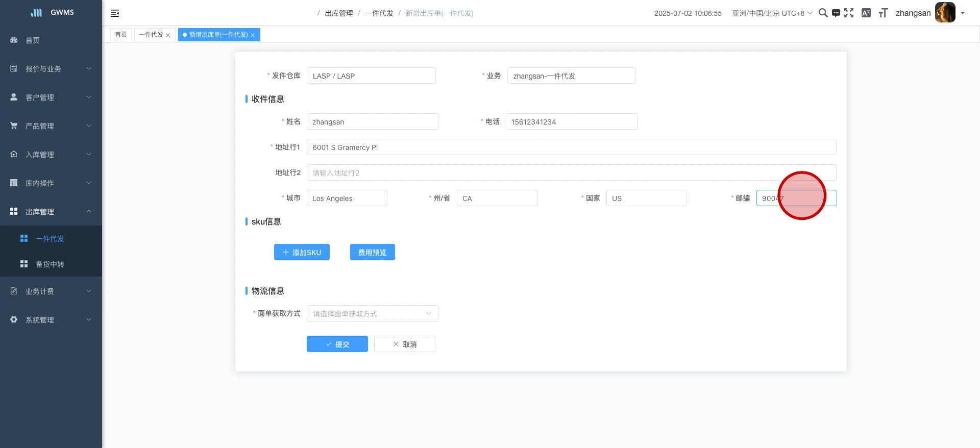Viewport: 980px width, 448px height.
Task: Expand the 系统管理 sidebar menu
Action: tap(51, 319)
